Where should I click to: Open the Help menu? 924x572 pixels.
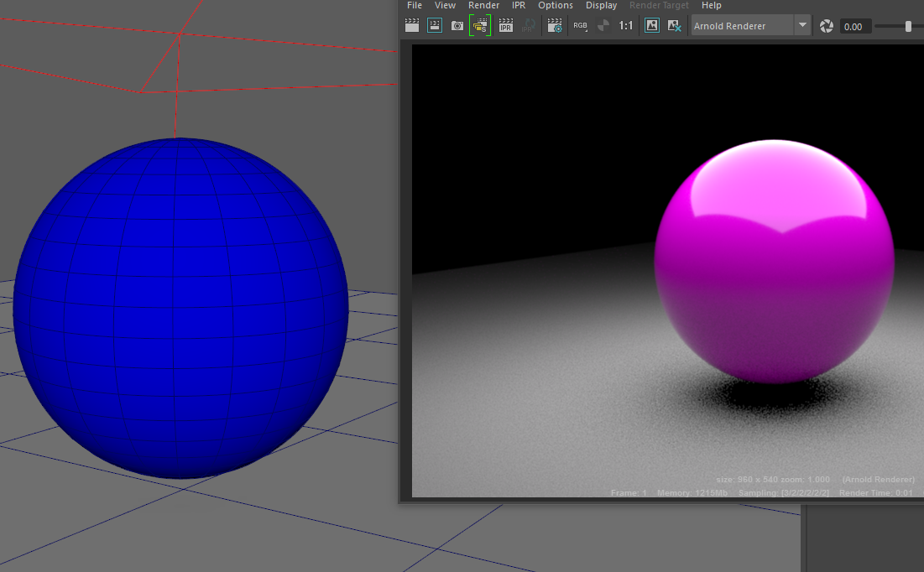click(711, 5)
